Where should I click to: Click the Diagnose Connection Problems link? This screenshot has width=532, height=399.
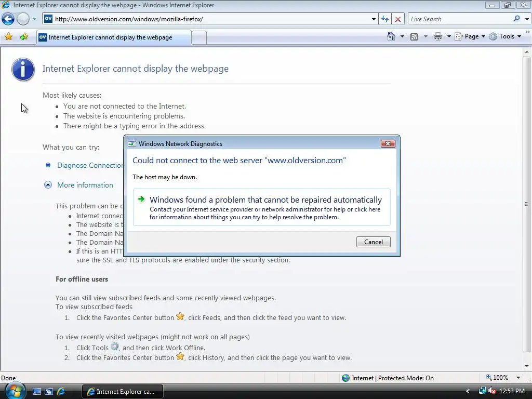pos(90,165)
